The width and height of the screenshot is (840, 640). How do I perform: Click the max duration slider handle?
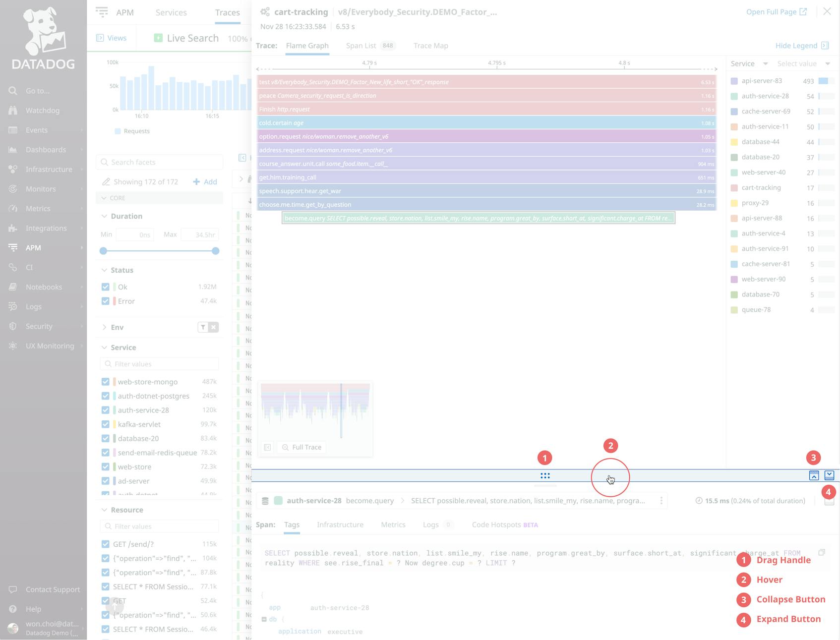pos(215,251)
